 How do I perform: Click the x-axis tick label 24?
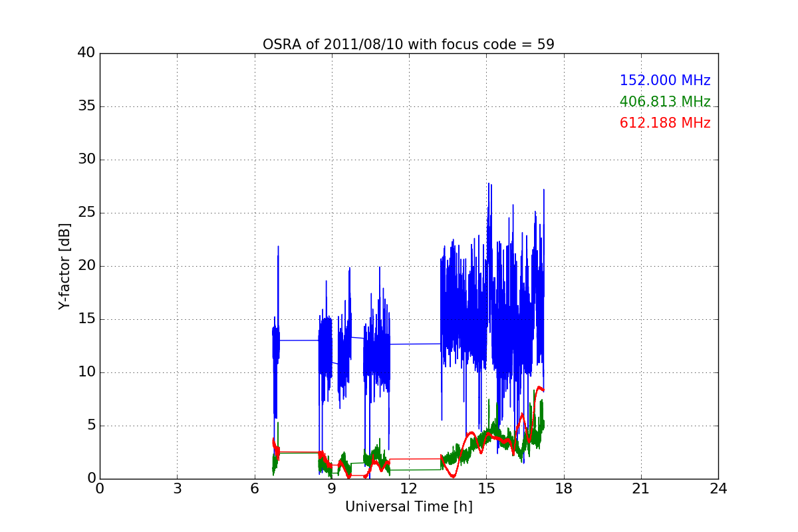718,489
